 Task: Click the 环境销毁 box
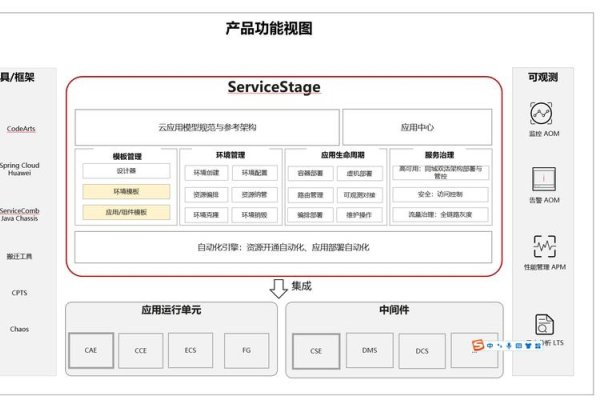coord(254,215)
